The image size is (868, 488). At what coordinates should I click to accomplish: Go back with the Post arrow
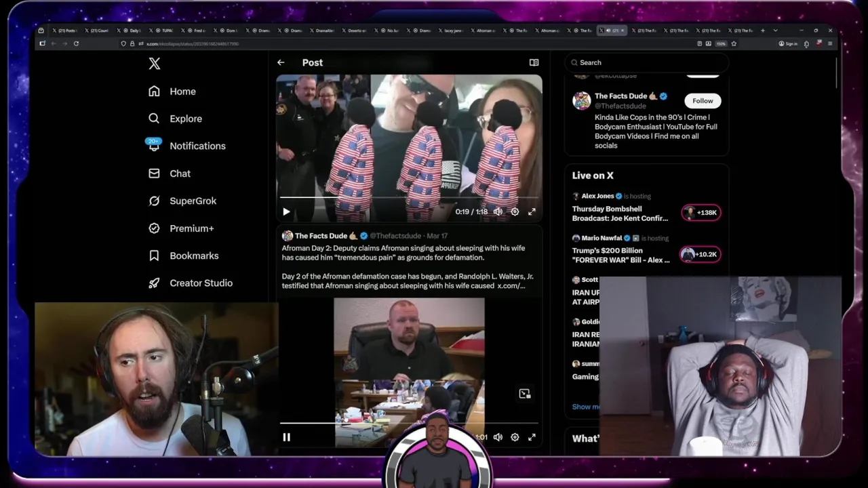(x=281, y=62)
